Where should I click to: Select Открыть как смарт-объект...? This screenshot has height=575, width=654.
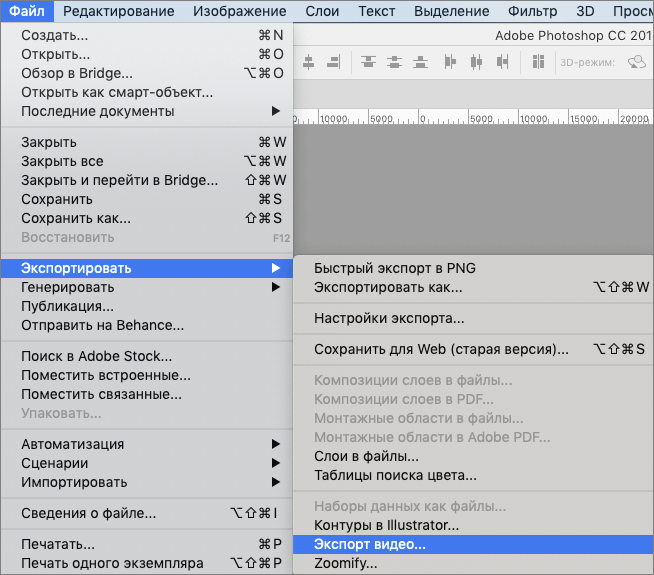pos(146,92)
